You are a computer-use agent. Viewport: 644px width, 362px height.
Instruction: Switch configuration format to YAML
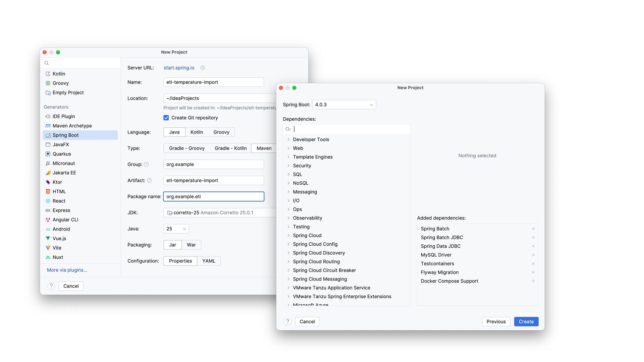pos(209,261)
